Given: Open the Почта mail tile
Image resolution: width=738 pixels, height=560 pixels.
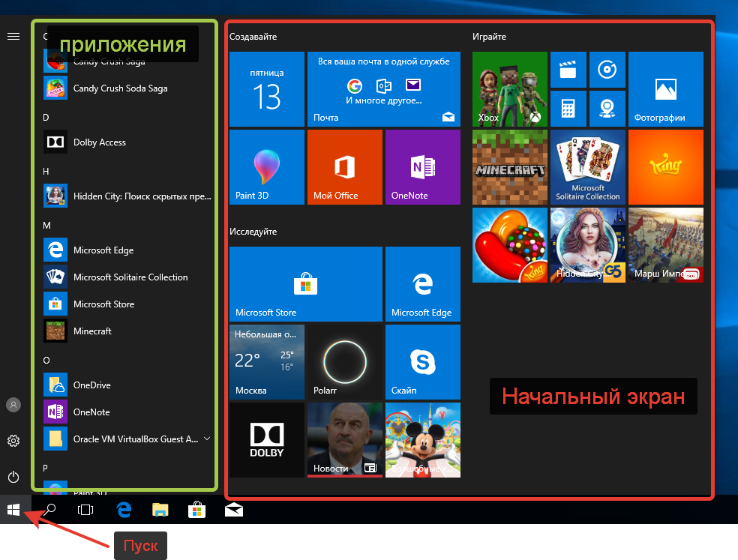Looking at the screenshot, I should 383,89.
